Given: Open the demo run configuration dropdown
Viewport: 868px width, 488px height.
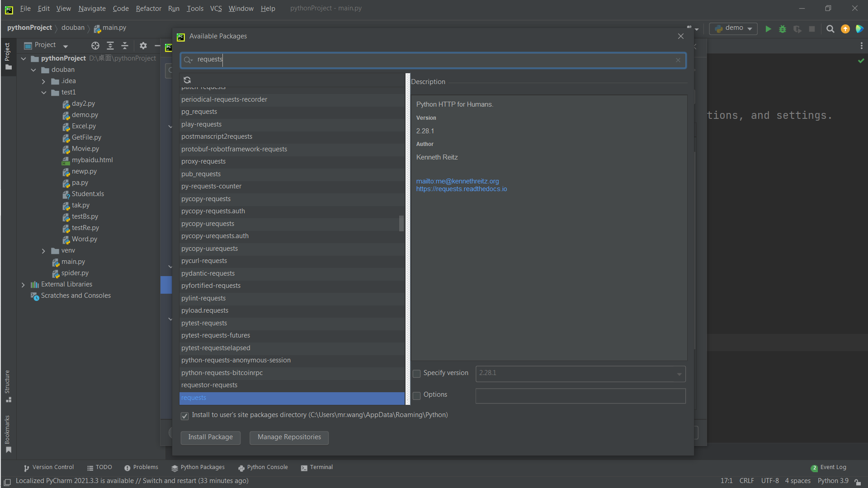Looking at the screenshot, I should (x=734, y=28).
